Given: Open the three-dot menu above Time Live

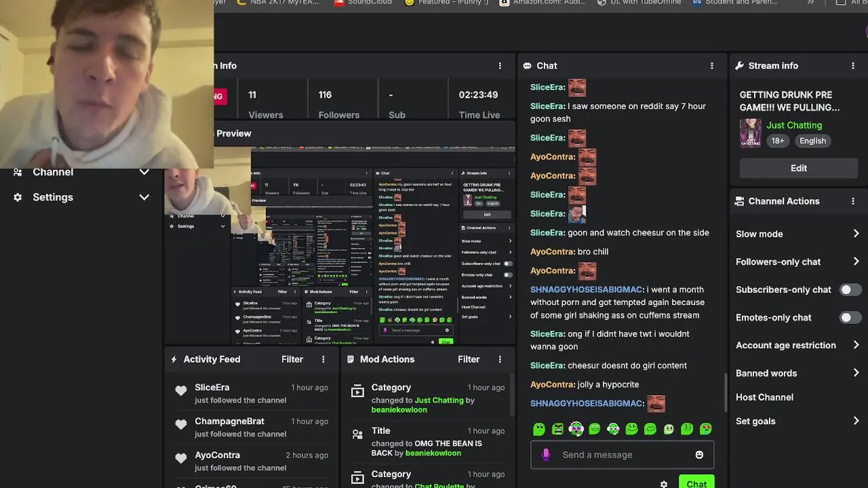Looking at the screenshot, I should [500, 66].
